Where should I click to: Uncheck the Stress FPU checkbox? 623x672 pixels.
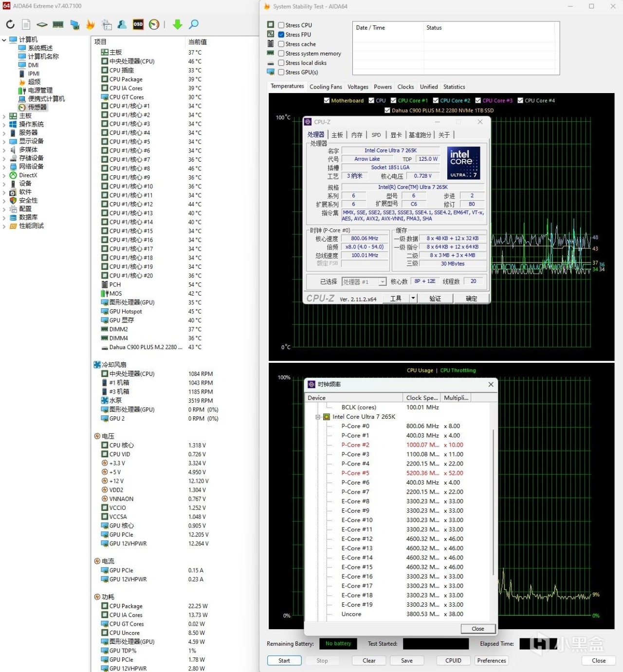pos(281,35)
